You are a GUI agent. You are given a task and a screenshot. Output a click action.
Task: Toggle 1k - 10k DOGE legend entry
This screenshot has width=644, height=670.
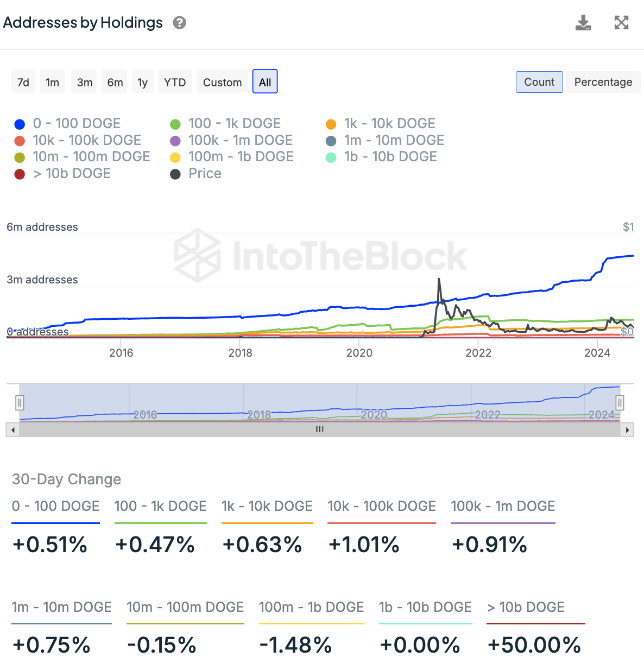coord(389,124)
